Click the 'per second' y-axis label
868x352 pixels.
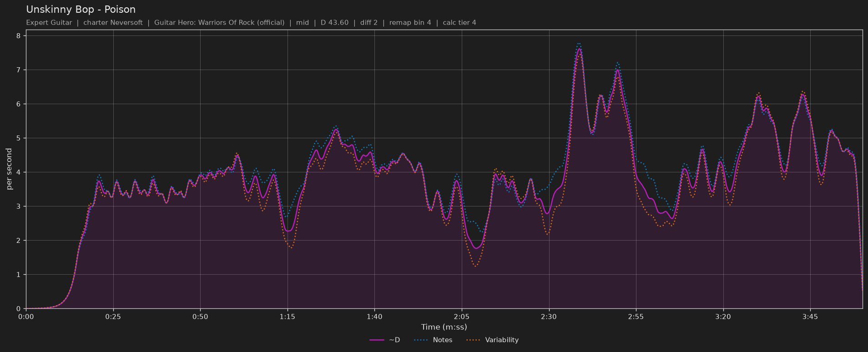[x=9, y=169]
